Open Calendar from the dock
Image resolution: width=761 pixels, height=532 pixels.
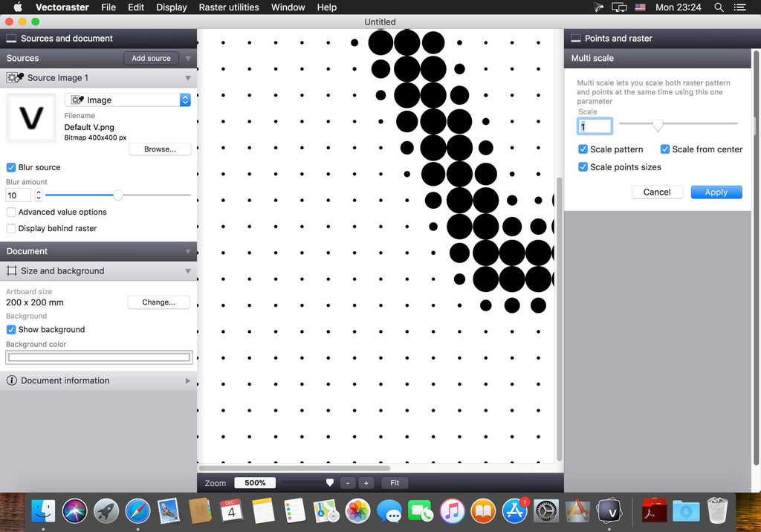coord(232,511)
